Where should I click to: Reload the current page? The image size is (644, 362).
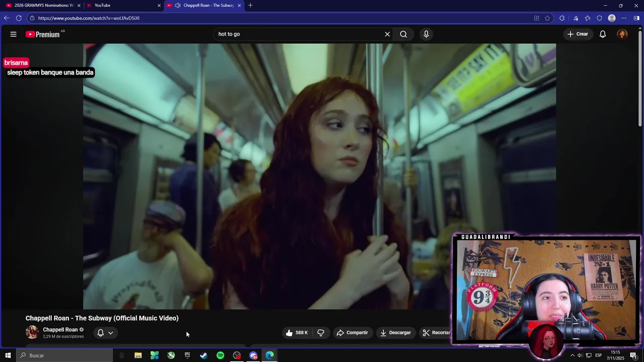pyautogui.click(x=19, y=18)
